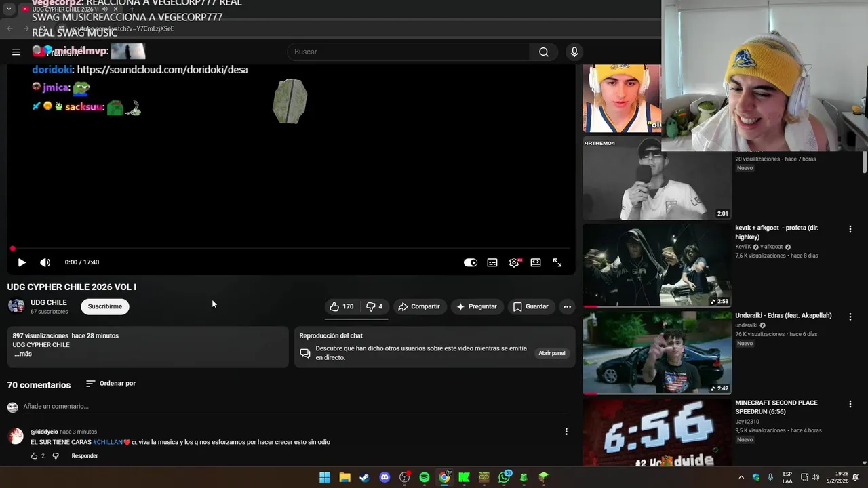Open the Underaiki - Edras video thumbnail
Viewport: 868px width, 488px height.
click(x=656, y=352)
